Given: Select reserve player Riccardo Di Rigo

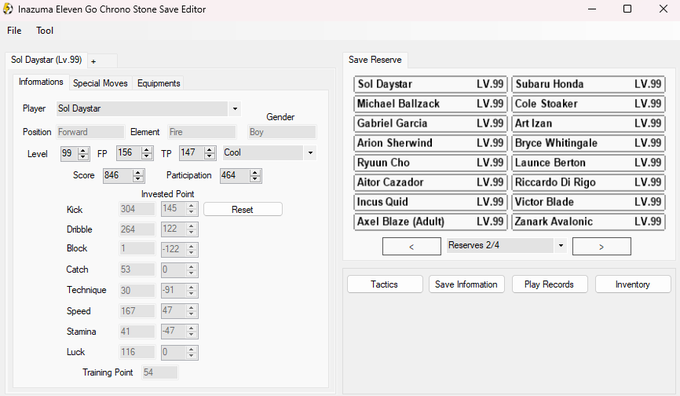Looking at the screenshot, I should click(588, 183).
